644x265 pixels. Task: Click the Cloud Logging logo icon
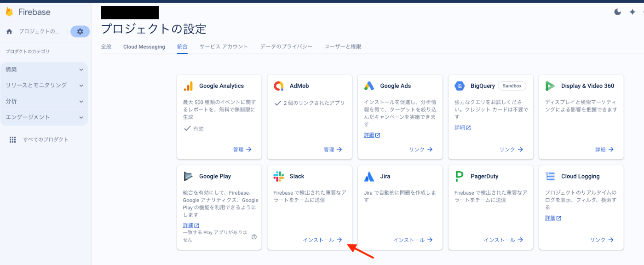pos(550,176)
